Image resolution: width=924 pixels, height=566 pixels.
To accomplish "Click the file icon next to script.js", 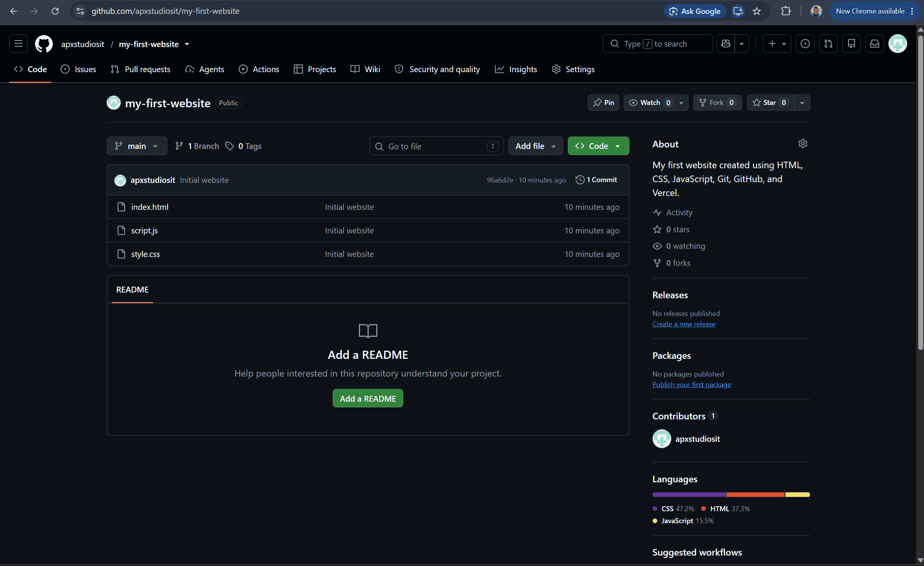I will (x=121, y=231).
